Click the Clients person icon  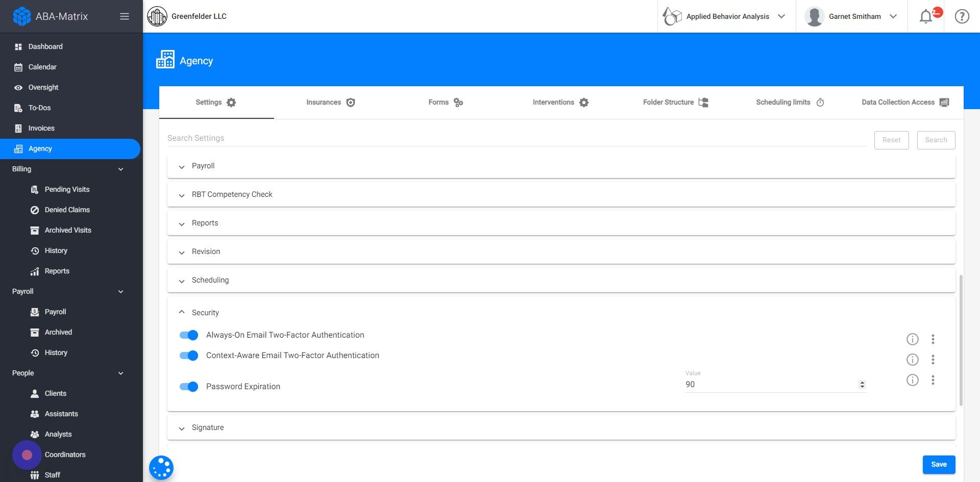point(35,394)
